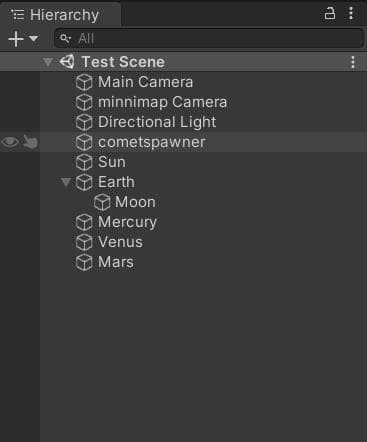The height and width of the screenshot is (442, 367).
Task: Open the create dropdown arrow
Action: tap(33, 38)
